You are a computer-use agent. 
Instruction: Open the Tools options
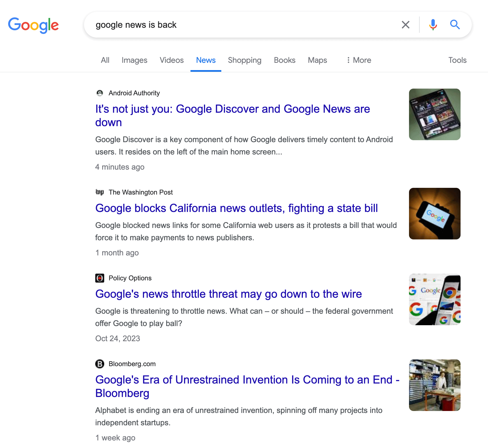[457, 60]
